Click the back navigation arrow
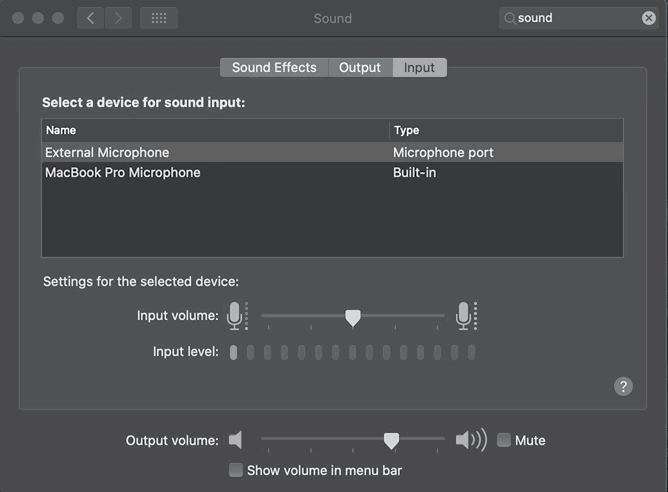This screenshot has height=492, width=668. (x=91, y=18)
